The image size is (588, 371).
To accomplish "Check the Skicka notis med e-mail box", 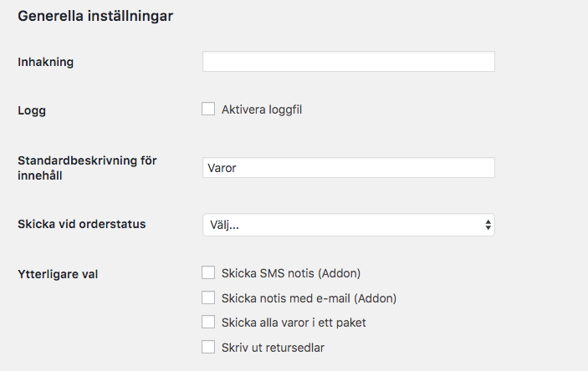I will 208,297.
